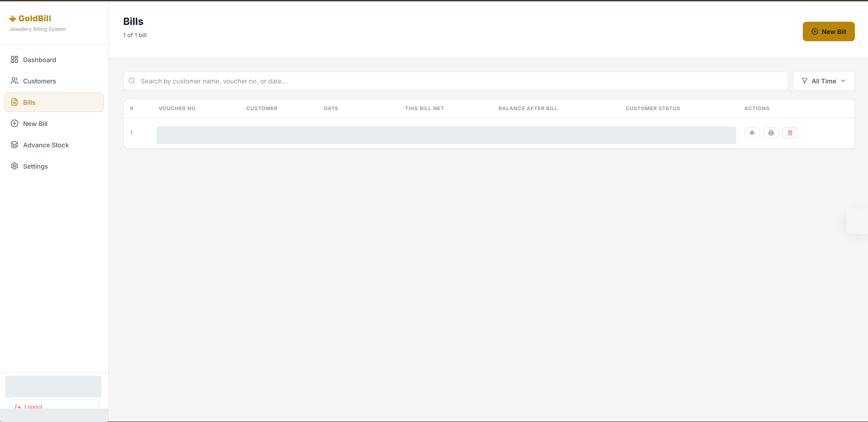Print the bill in row 1
868x422 pixels.
771,133
